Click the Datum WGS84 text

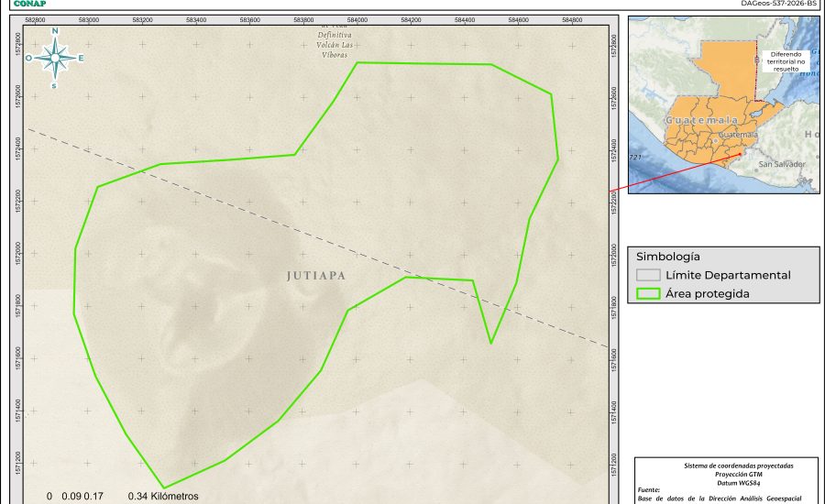point(726,482)
